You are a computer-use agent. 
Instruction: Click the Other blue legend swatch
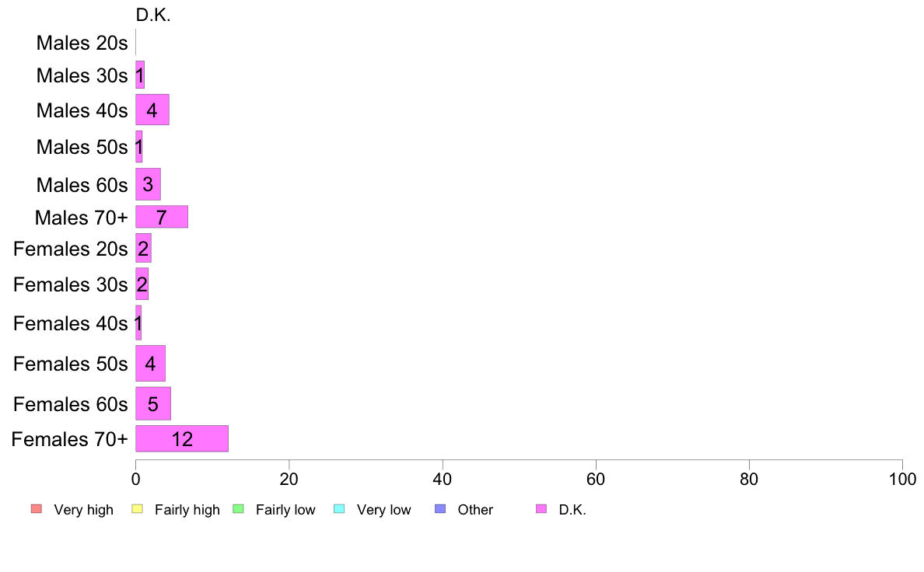coord(440,509)
